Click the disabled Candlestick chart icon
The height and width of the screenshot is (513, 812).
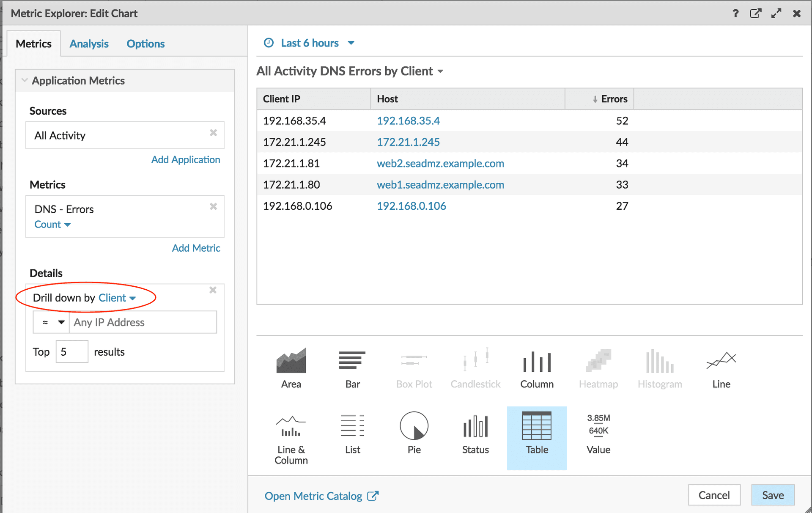[x=476, y=360]
